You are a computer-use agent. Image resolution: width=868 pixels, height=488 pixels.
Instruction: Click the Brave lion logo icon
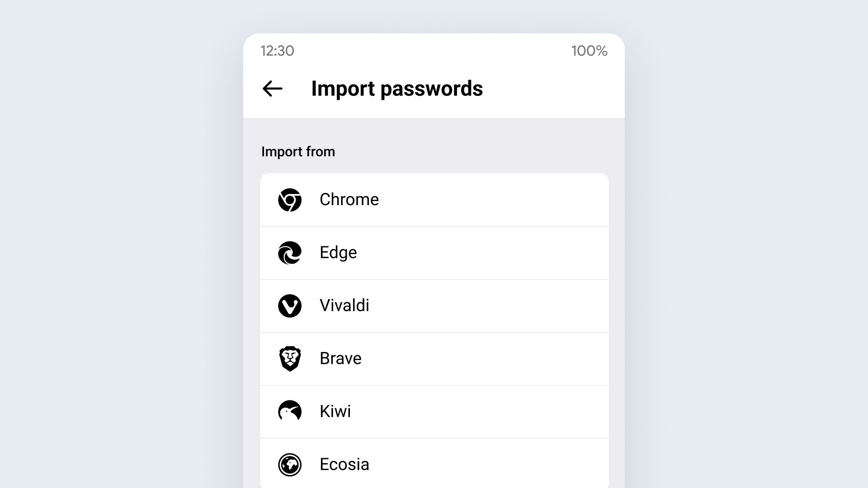pyautogui.click(x=290, y=359)
